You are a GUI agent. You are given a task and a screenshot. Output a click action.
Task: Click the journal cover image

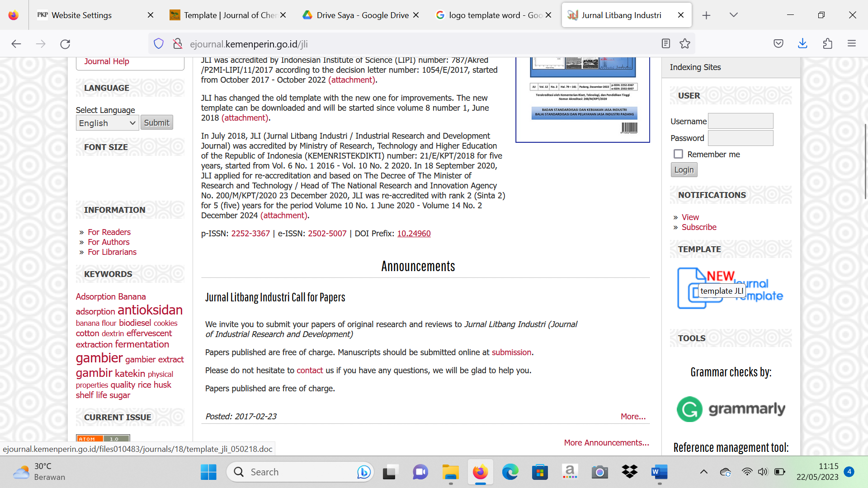point(583,99)
